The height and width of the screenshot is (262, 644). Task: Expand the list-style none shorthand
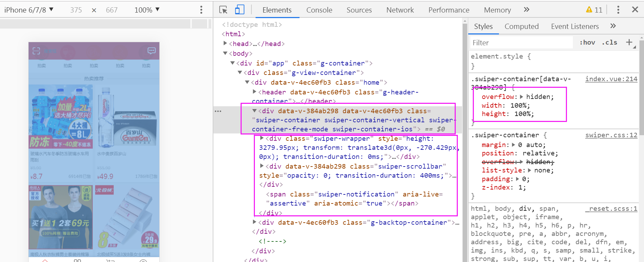click(530, 170)
